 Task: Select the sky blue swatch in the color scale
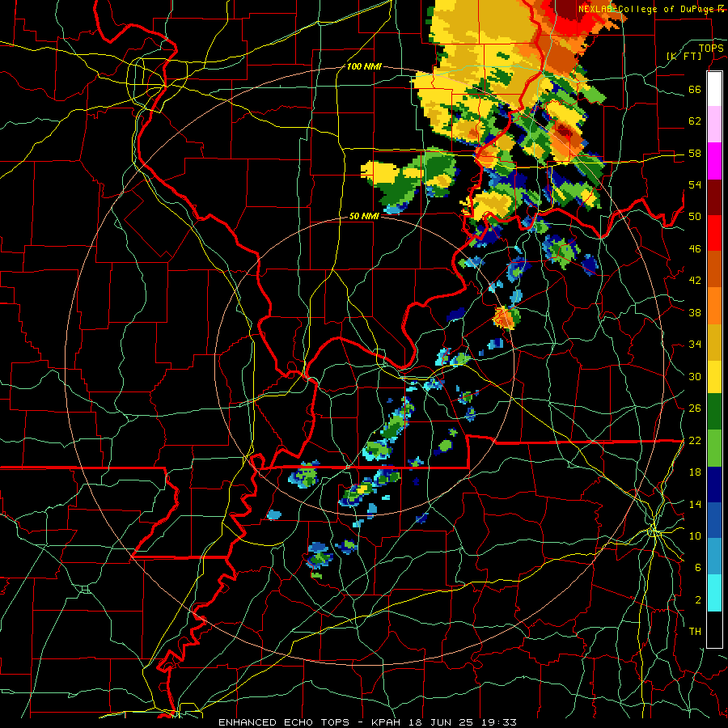pyautogui.click(x=714, y=557)
